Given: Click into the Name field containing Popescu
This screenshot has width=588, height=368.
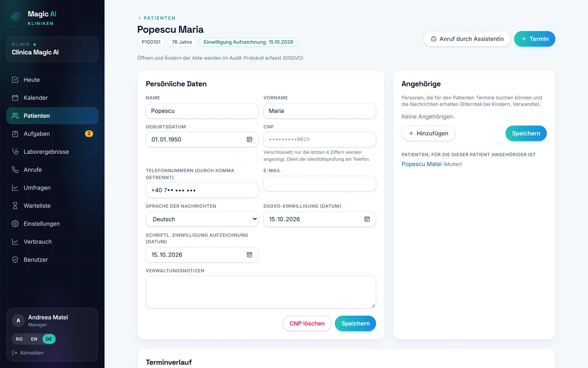Looking at the screenshot, I should [x=202, y=111].
